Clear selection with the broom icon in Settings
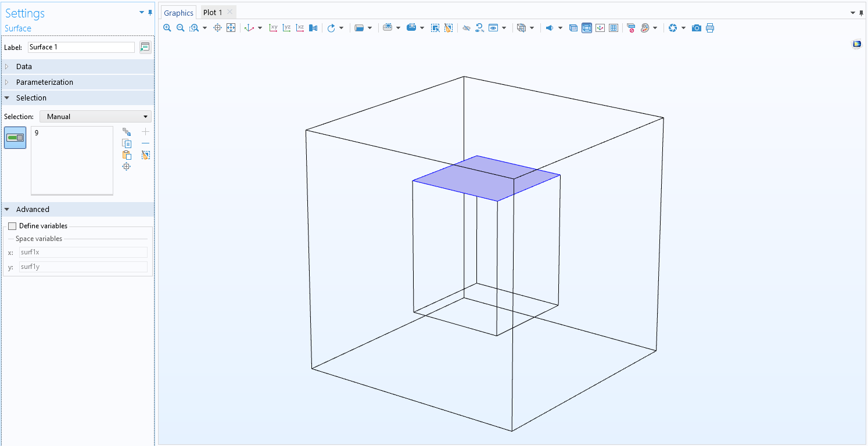This screenshot has height=446, width=868. point(145,155)
